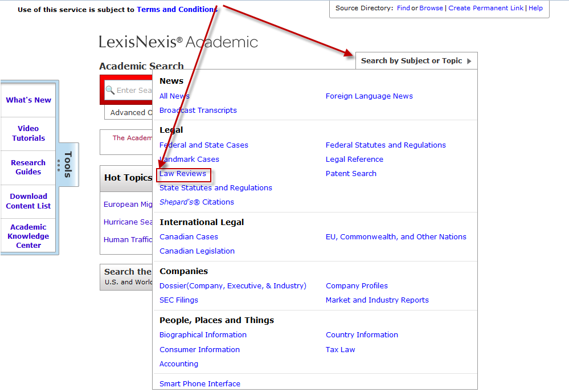Select Law Reviews
Image resolution: width=569 pixels, height=392 pixels.
[182, 174]
